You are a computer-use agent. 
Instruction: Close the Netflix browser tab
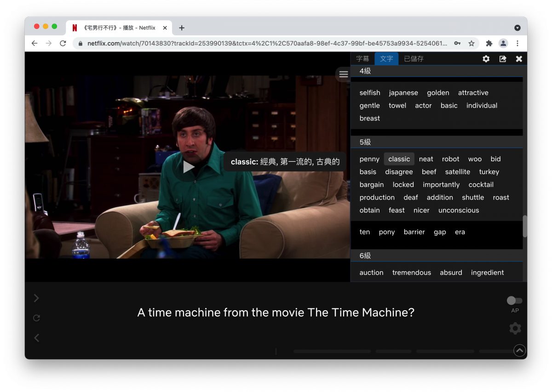coord(165,28)
